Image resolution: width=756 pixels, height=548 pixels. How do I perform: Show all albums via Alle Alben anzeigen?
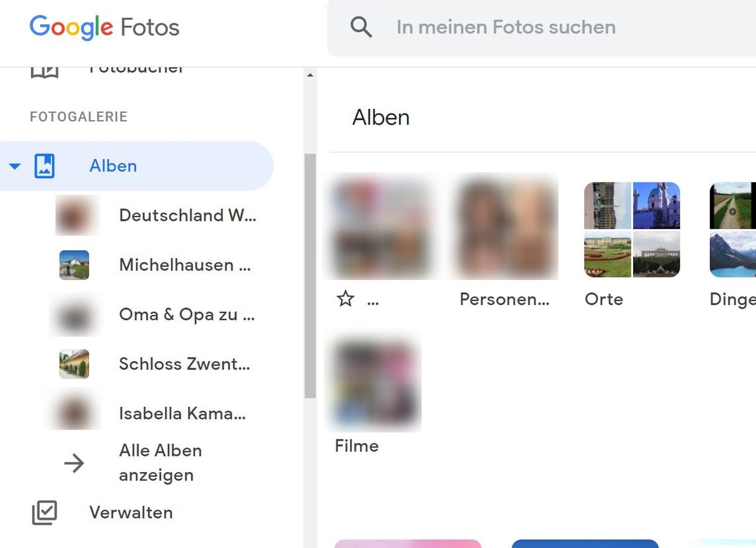(x=160, y=462)
